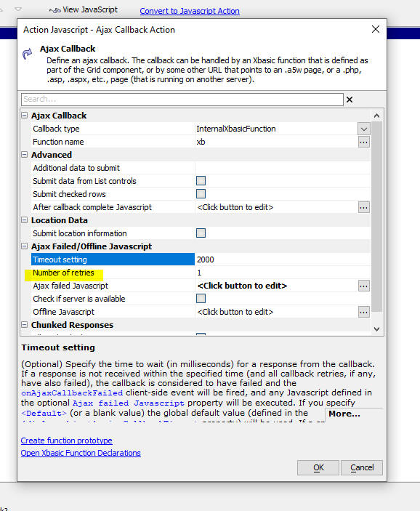Select Submit checked rows property label
This screenshot has height=511, width=420.
click(x=70, y=194)
